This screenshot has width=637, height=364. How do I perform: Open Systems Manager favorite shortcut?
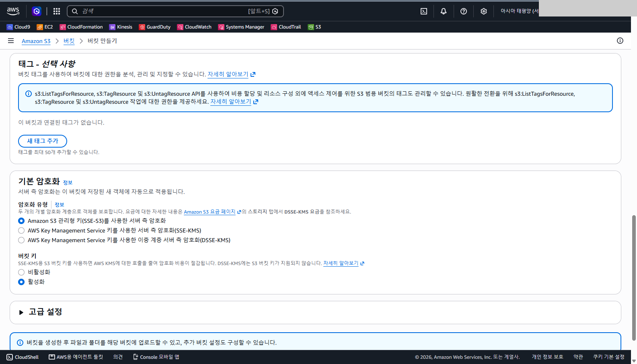(241, 27)
